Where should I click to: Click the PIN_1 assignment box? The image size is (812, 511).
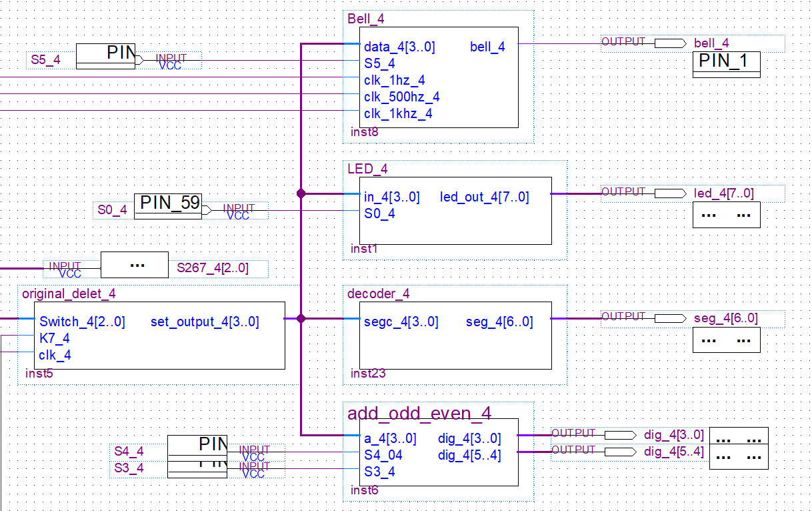coord(726,65)
